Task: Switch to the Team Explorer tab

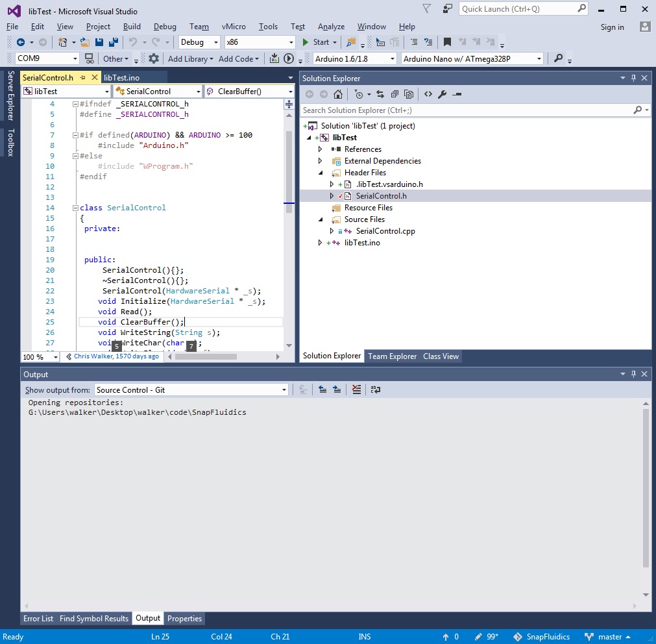Action: click(392, 356)
